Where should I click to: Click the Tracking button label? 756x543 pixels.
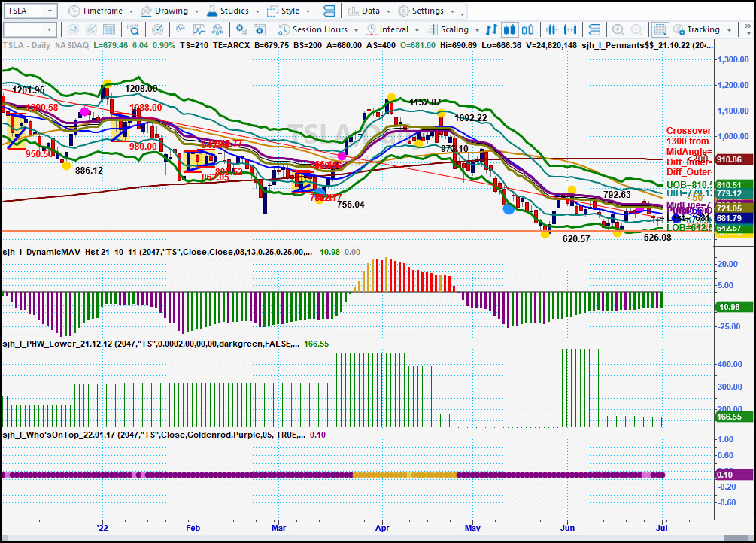(x=703, y=29)
